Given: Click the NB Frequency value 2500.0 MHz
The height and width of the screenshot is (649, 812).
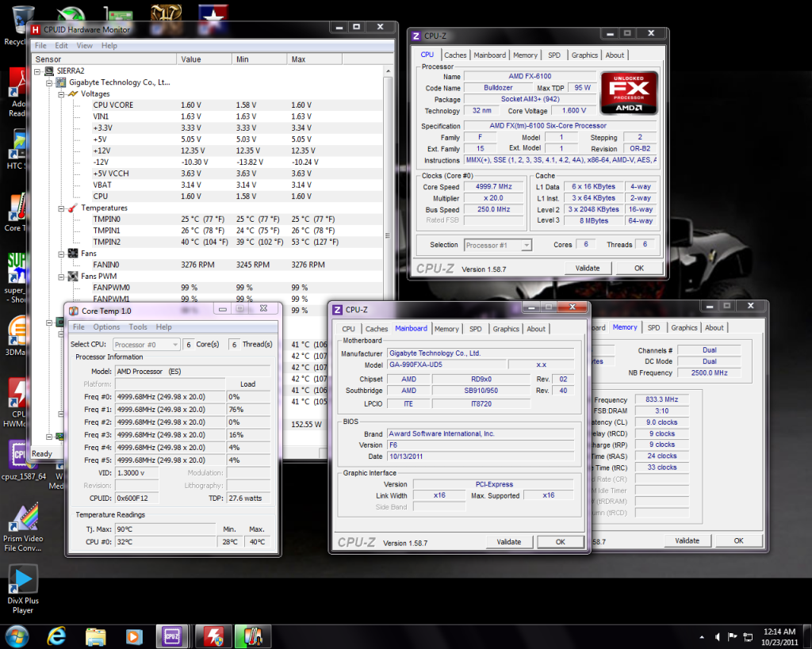Looking at the screenshot, I should pyautogui.click(x=709, y=372).
